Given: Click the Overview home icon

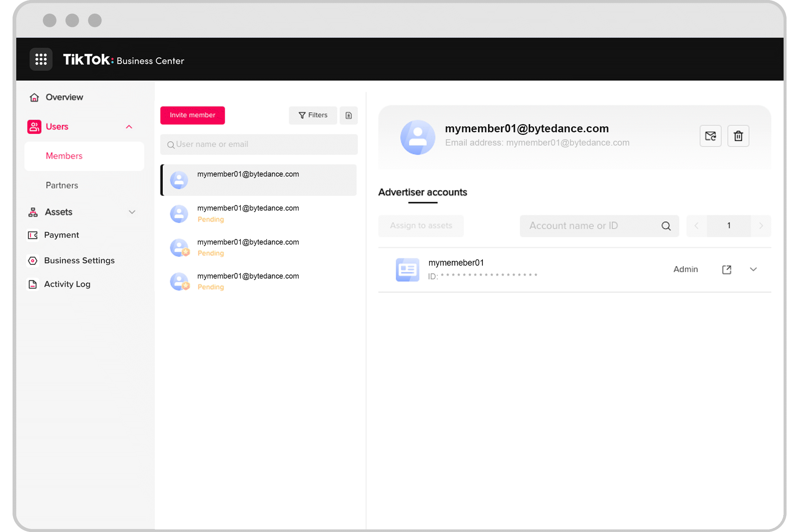Looking at the screenshot, I should [x=34, y=97].
